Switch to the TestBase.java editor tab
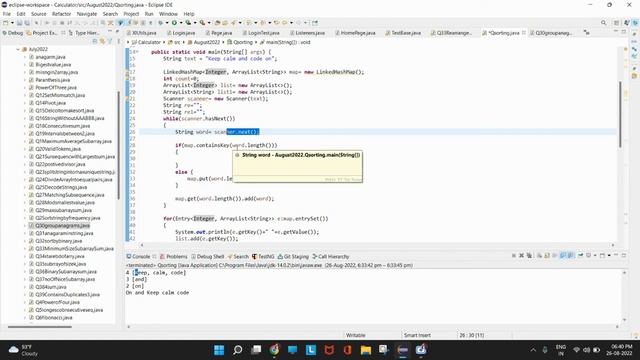Viewport: 640px width, 360px height. [x=403, y=33]
